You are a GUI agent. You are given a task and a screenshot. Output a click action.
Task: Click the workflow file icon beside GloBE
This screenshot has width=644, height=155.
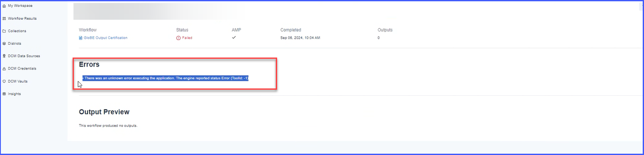point(80,38)
